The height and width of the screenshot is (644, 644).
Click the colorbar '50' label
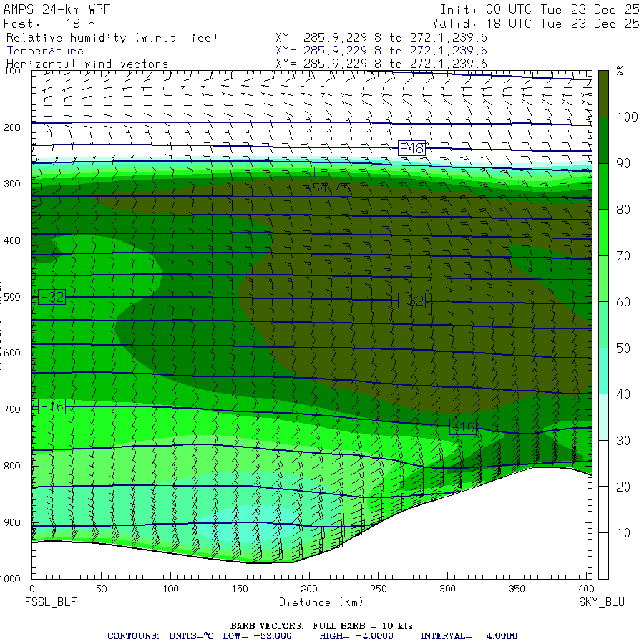[623, 348]
